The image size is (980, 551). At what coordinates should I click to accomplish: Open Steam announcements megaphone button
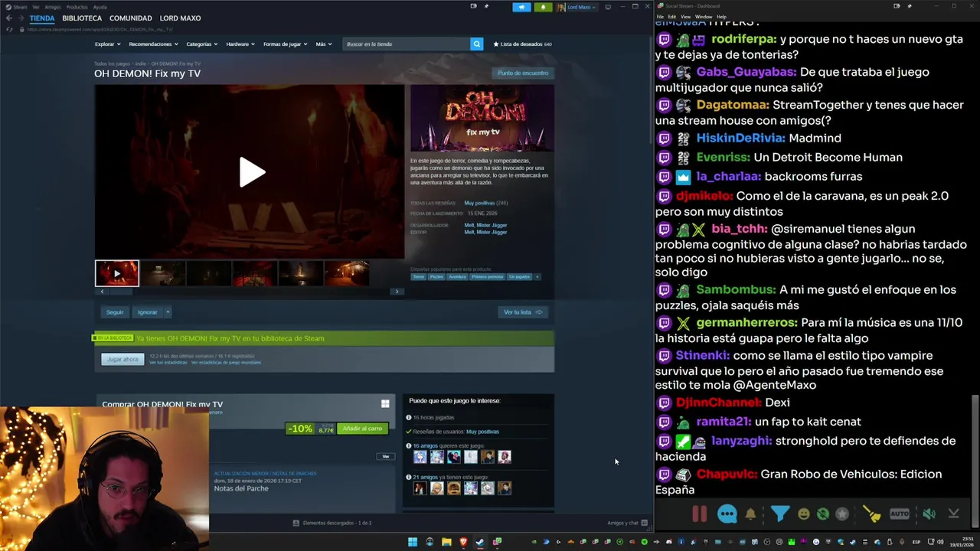click(x=521, y=7)
